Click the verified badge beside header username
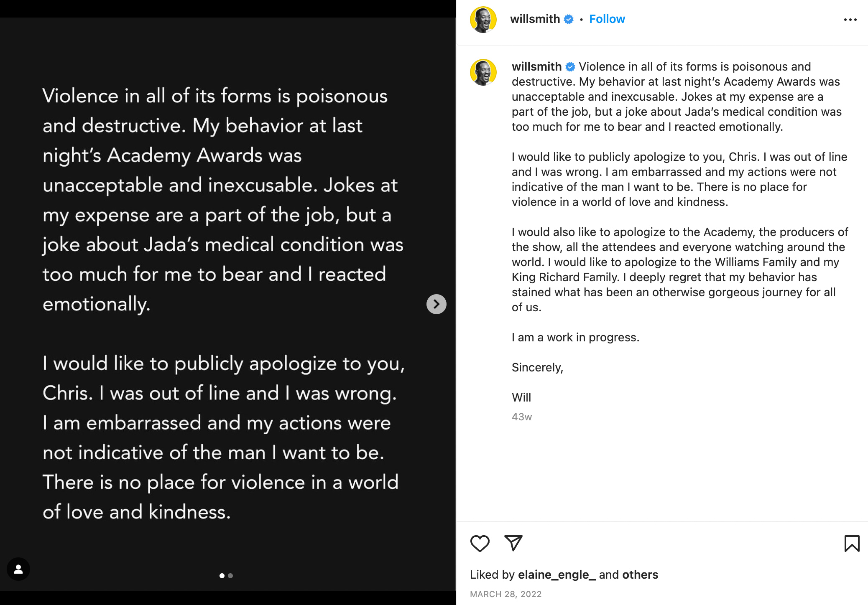868x605 pixels. click(569, 19)
